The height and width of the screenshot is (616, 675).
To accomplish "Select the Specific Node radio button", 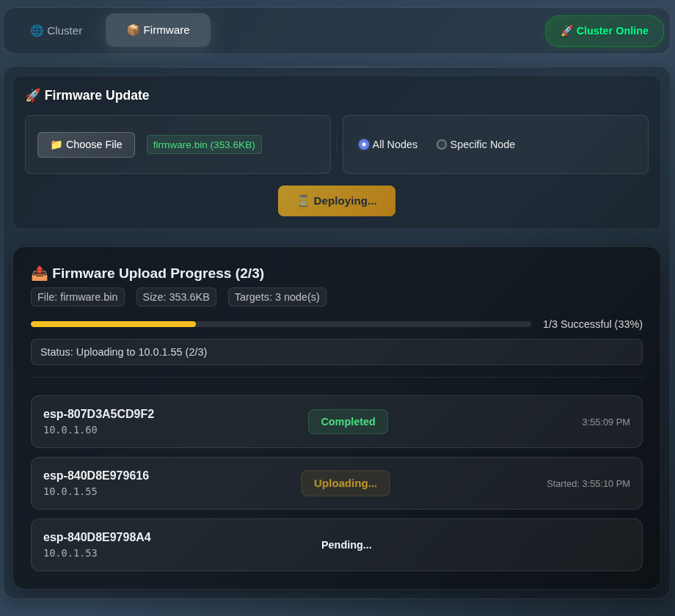I will [442, 144].
